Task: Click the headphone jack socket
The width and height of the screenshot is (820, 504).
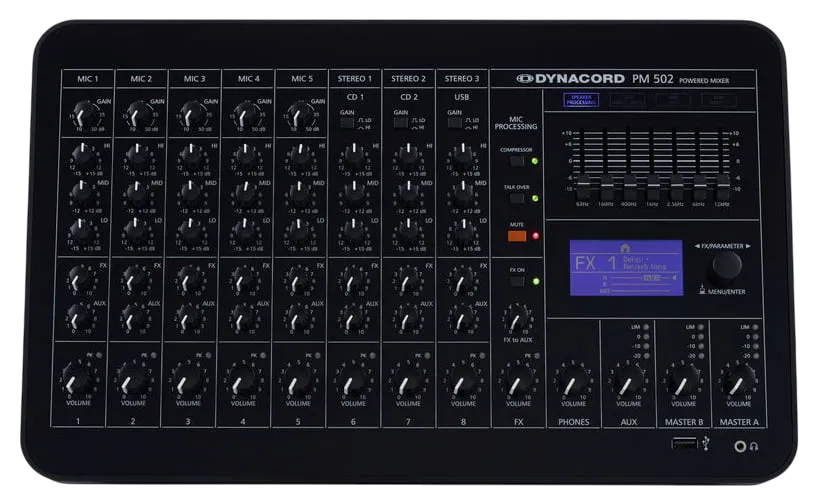Action: pyautogui.click(x=739, y=446)
